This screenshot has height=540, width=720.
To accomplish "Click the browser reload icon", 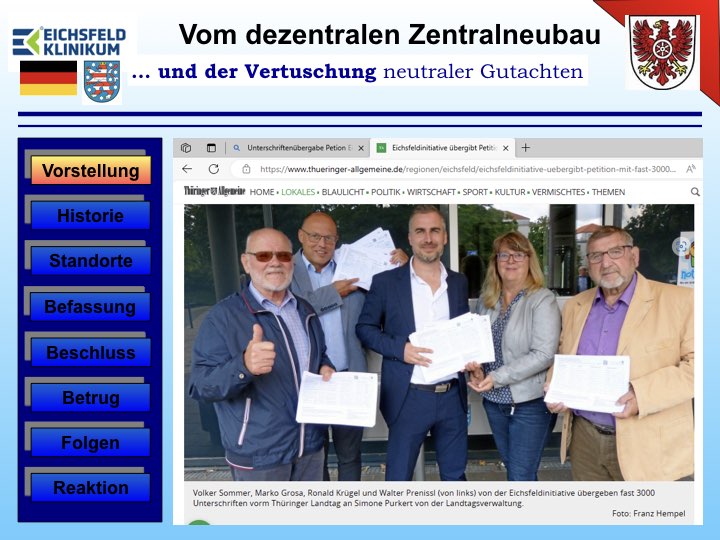I will point(213,169).
